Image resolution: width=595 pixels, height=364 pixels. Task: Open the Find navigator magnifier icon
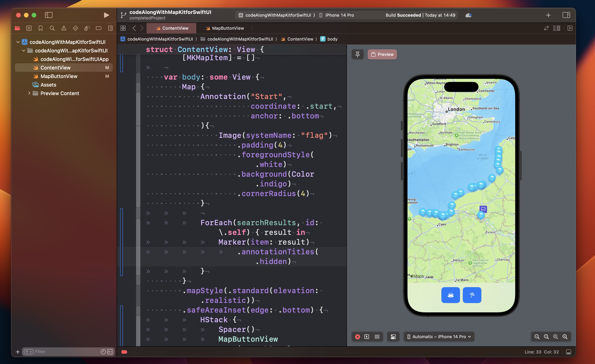click(52, 28)
